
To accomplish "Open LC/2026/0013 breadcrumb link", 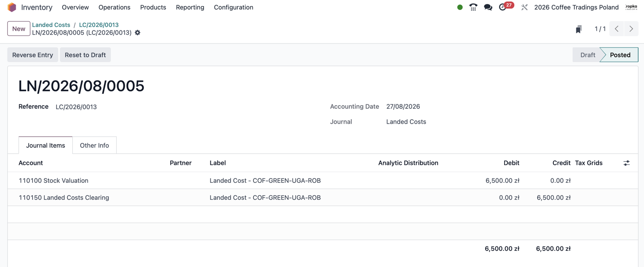I will coord(99,25).
